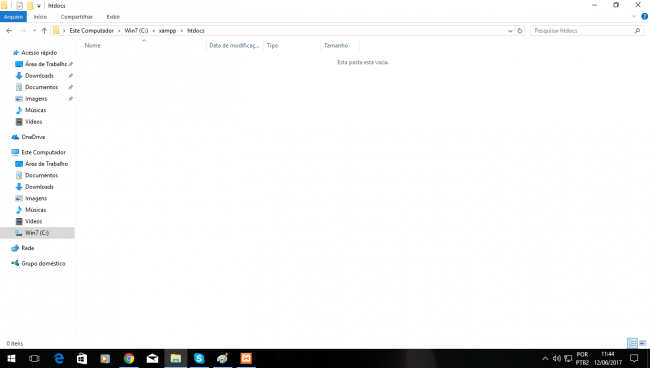Go back with the back arrow

pos(9,31)
